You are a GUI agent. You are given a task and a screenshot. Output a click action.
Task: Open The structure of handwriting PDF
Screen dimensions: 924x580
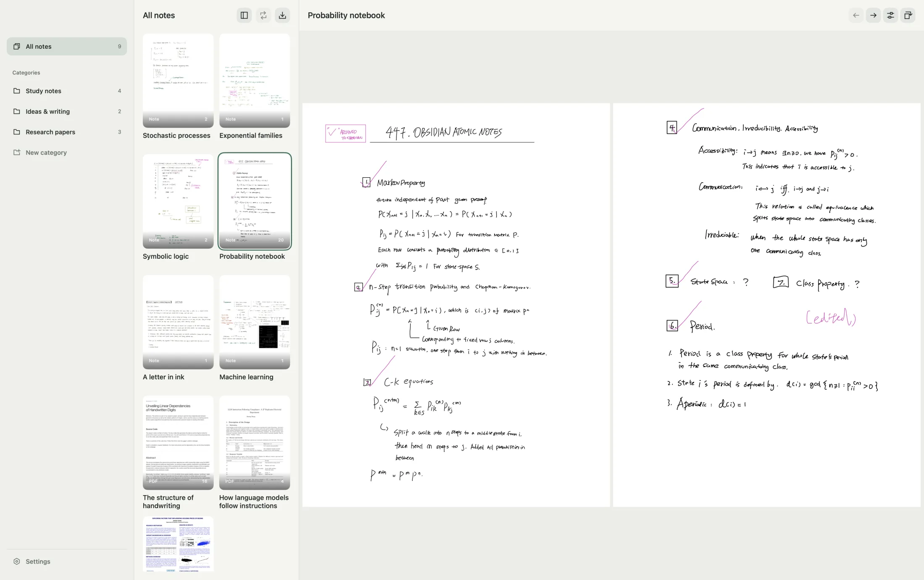(178, 443)
